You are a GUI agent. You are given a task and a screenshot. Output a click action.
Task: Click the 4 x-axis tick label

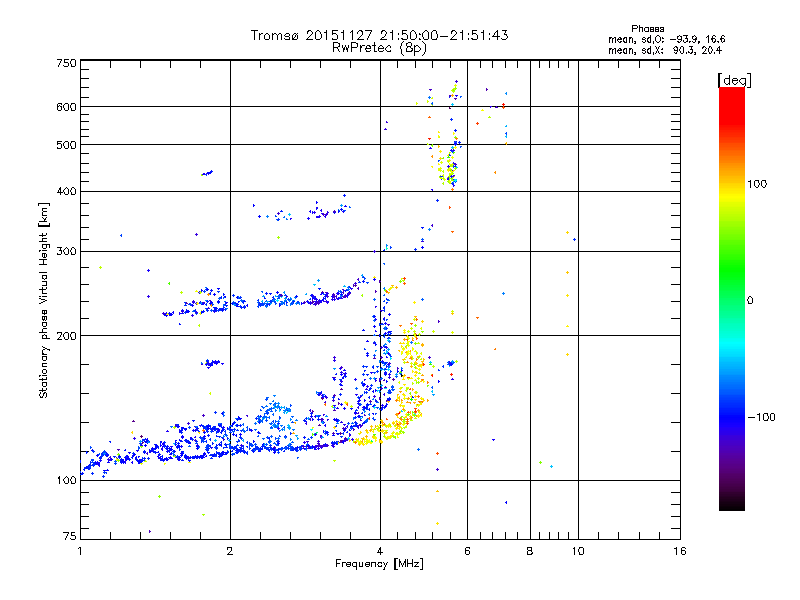pyautogui.click(x=380, y=551)
